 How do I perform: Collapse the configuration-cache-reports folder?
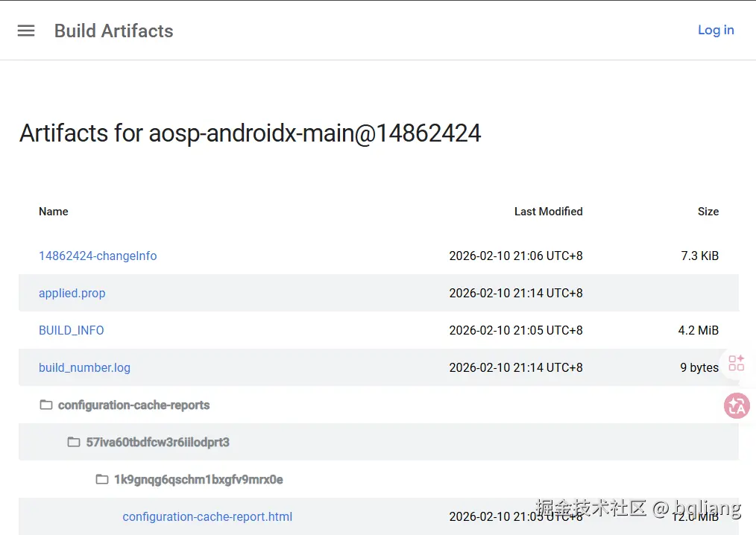134,405
